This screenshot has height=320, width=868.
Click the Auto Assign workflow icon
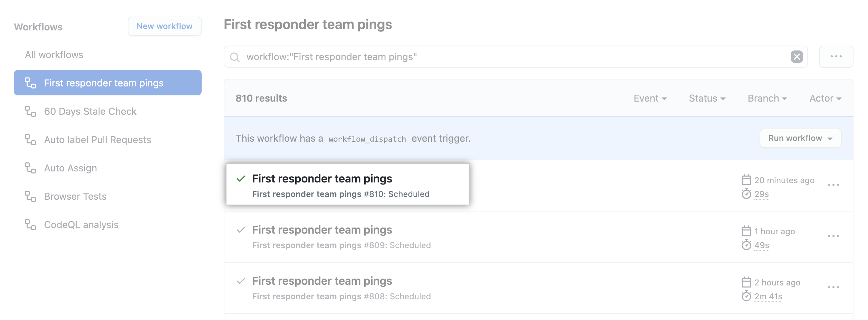tap(30, 168)
